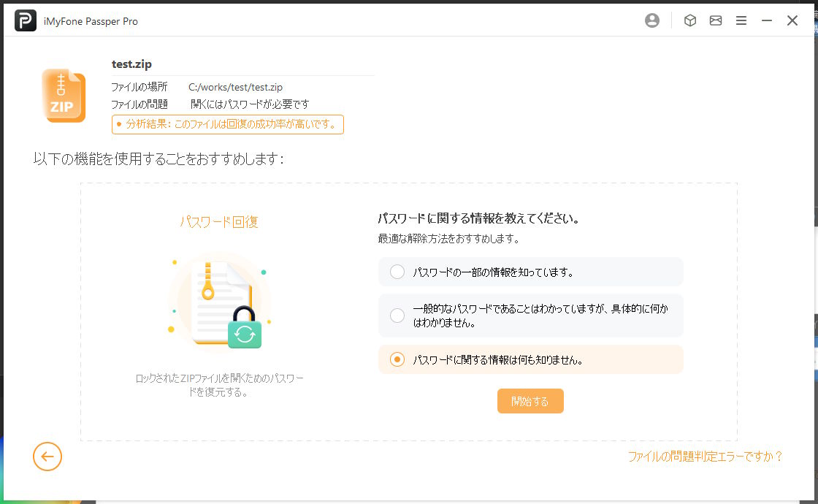Click the cube icon in title bar

689,21
